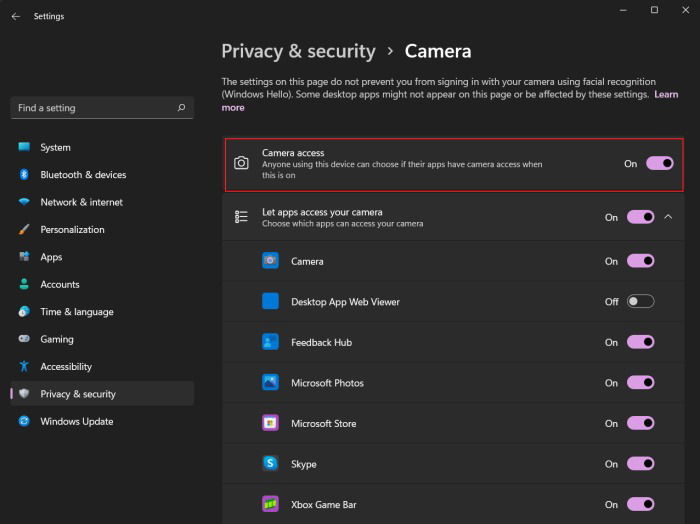Click the Feedback Hub app icon
Image resolution: width=700 pixels, height=524 pixels.
pyautogui.click(x=270, y=342)
